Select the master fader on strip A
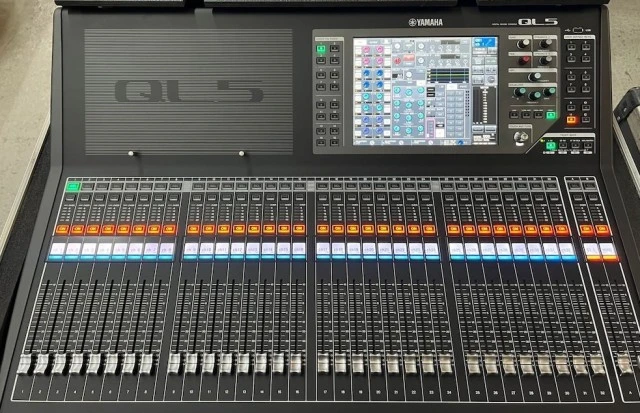Image resolution: width=640 pixels, height=413 pixels. click(x=625, y=365)
